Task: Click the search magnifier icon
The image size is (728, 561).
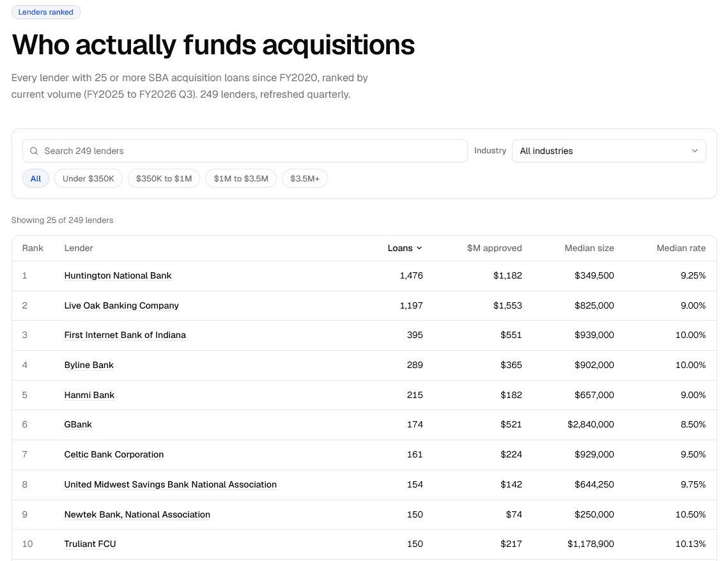Action: [34, 151]
